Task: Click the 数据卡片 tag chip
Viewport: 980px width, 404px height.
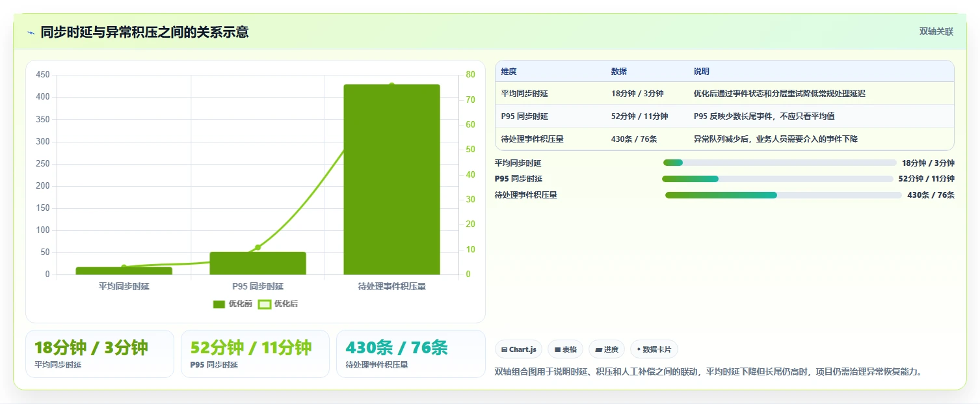Action: tap(654, 349)
